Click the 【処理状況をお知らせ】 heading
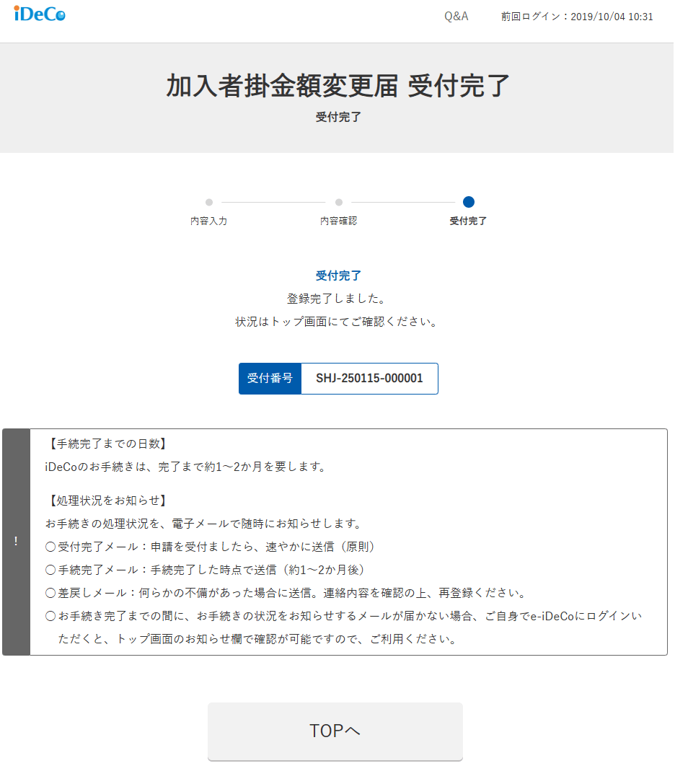 coord(107,501)
